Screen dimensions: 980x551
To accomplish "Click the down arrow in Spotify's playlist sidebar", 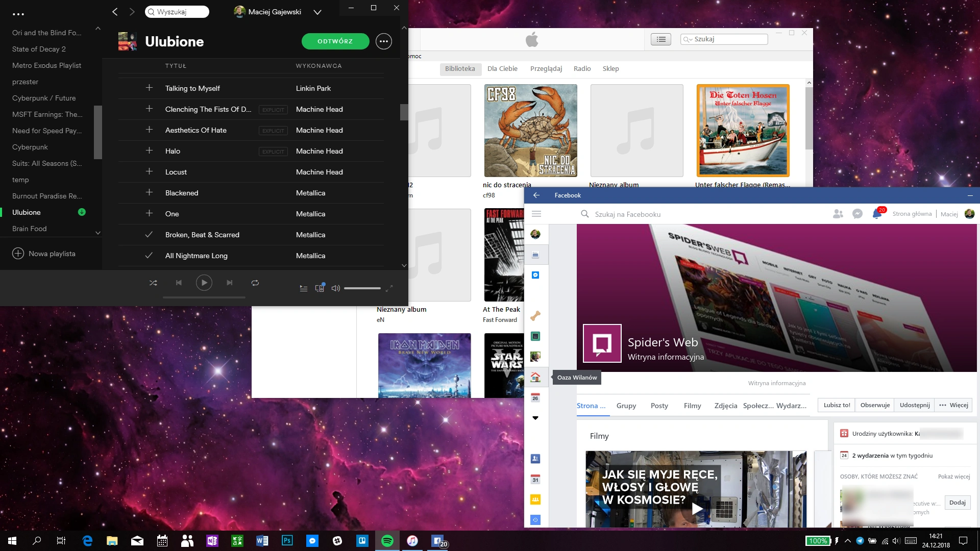I will point(98,233).
